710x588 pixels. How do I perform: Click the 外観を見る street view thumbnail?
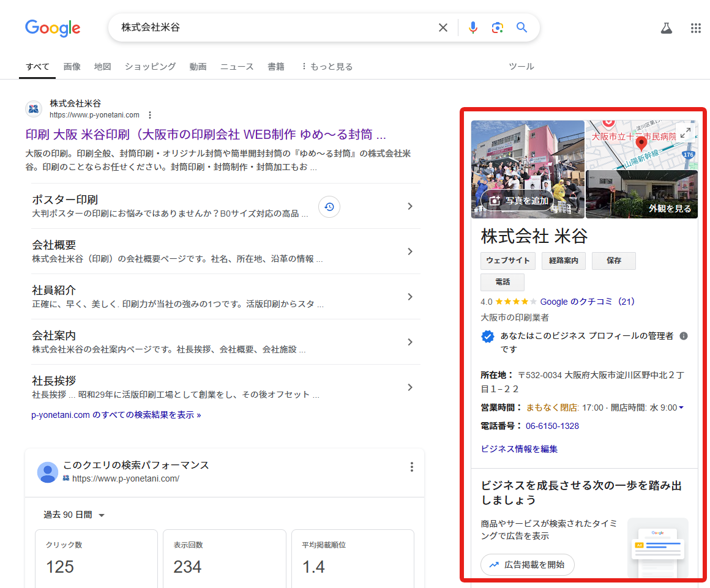point(641,195)
